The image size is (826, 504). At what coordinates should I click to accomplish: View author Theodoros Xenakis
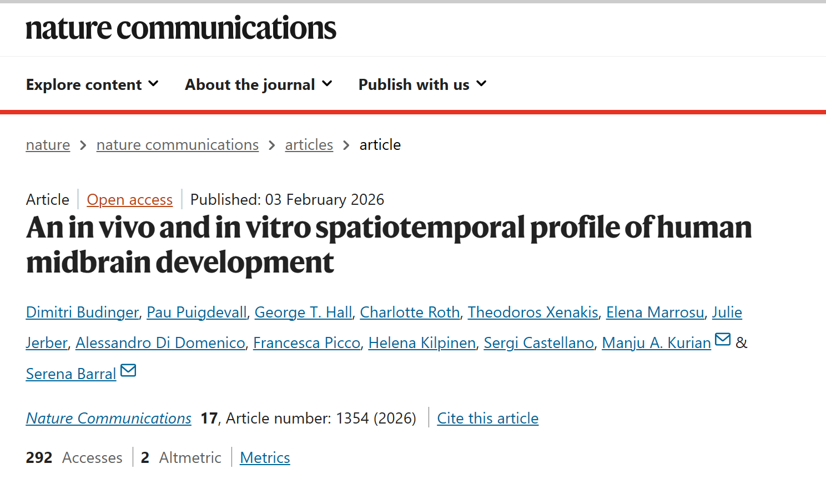click(x=533, y=313)
